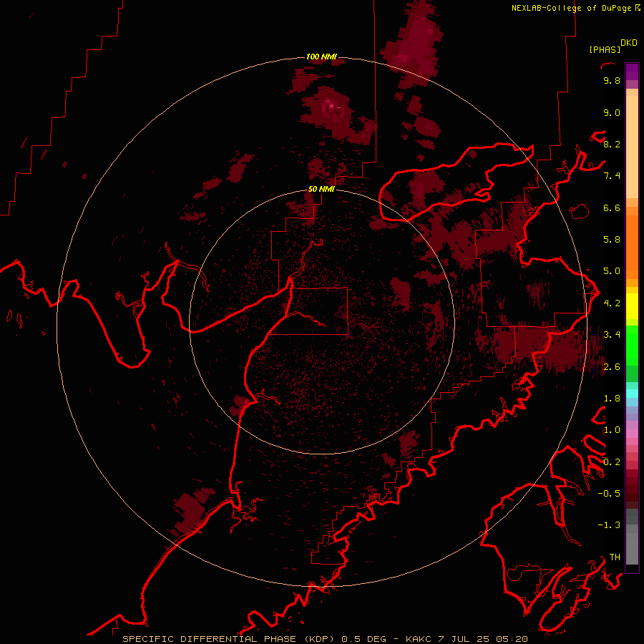Click the 2.6 legend value
The width and height of the screenshot is (644, 644).
(612, 367)
